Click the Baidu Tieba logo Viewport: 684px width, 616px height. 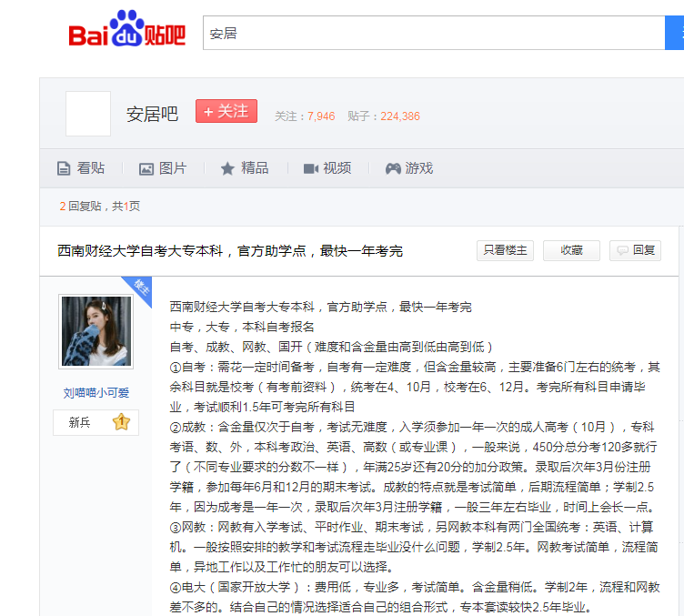coord(126,33)
